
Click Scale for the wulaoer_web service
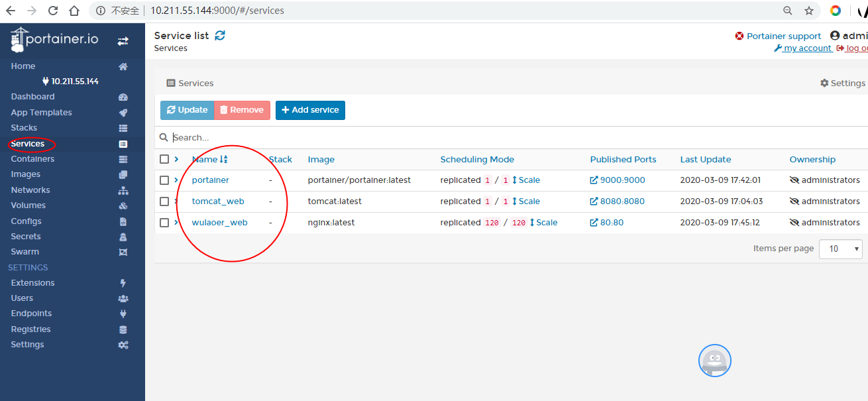[543, 223]
